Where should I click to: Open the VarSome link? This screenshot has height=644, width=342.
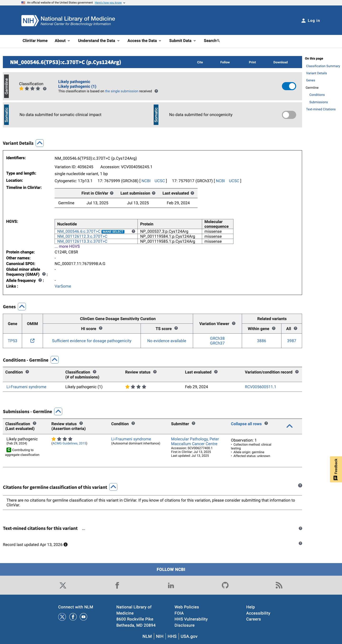[x=63, y=286]
